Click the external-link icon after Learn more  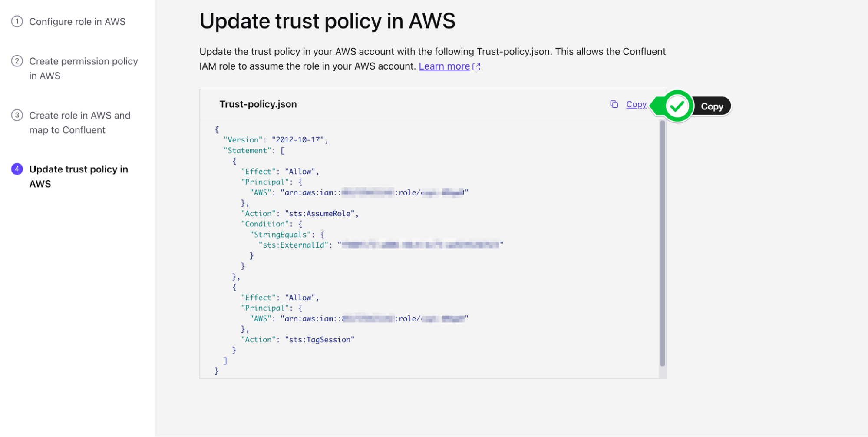(x=476, y=66)
